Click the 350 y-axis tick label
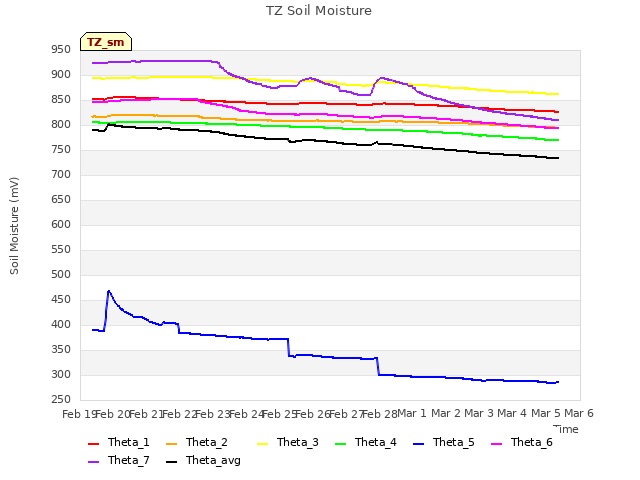The width and height of the screenshot is (640, 480). click(x=61, y=349)
